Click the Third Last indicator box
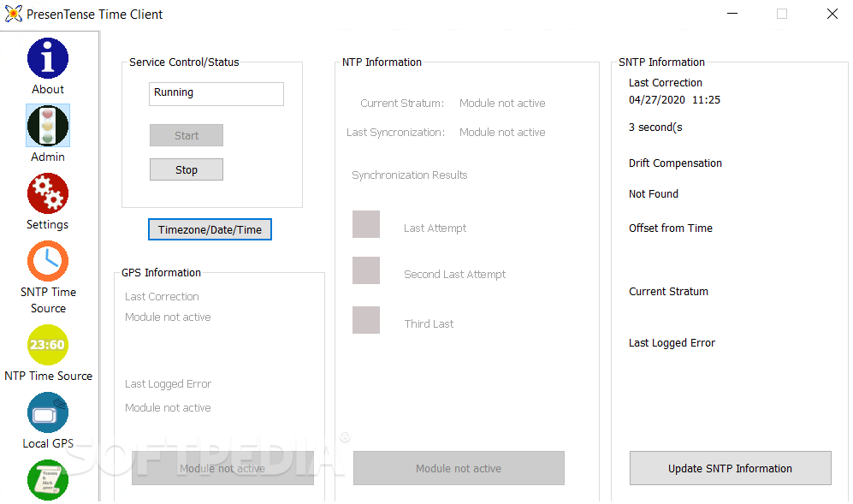853x504 pixels. coord(366,320)
